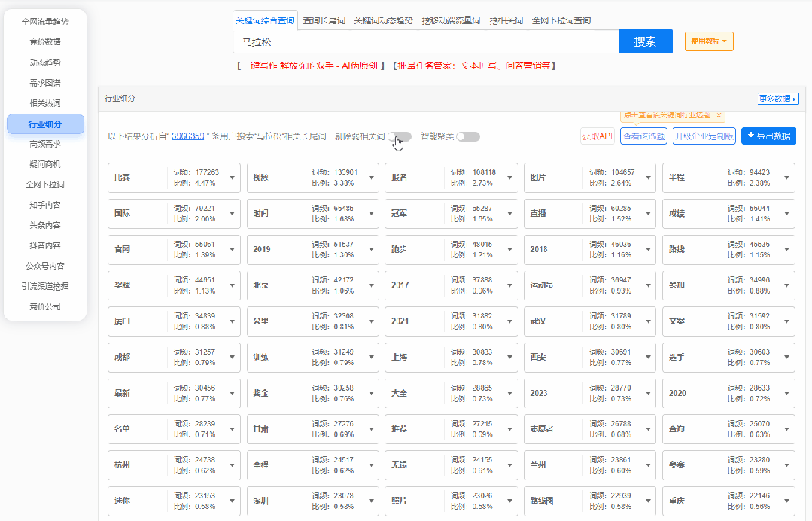The image size is (812, 521).
Task: Expand the 重庆 keyword card arrow
Action: click(x=786, y=501)
